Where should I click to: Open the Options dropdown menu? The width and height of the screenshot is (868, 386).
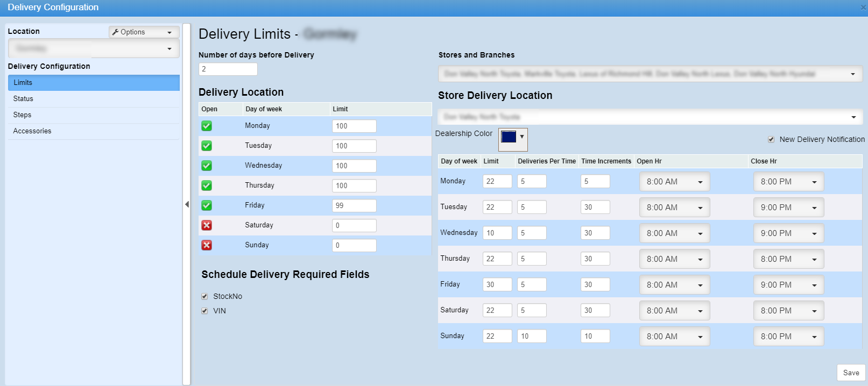point(144,32)
